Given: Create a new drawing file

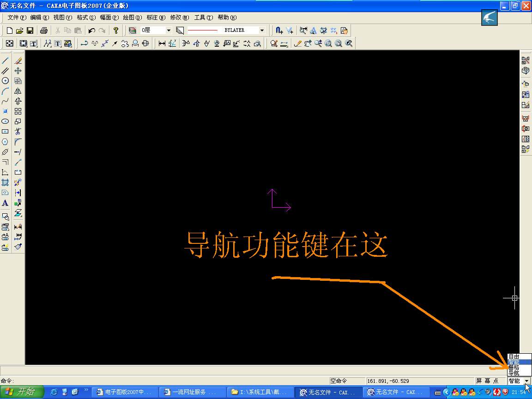Looking at the screenshot, I should pyautogui.click(x=10, y=30).
